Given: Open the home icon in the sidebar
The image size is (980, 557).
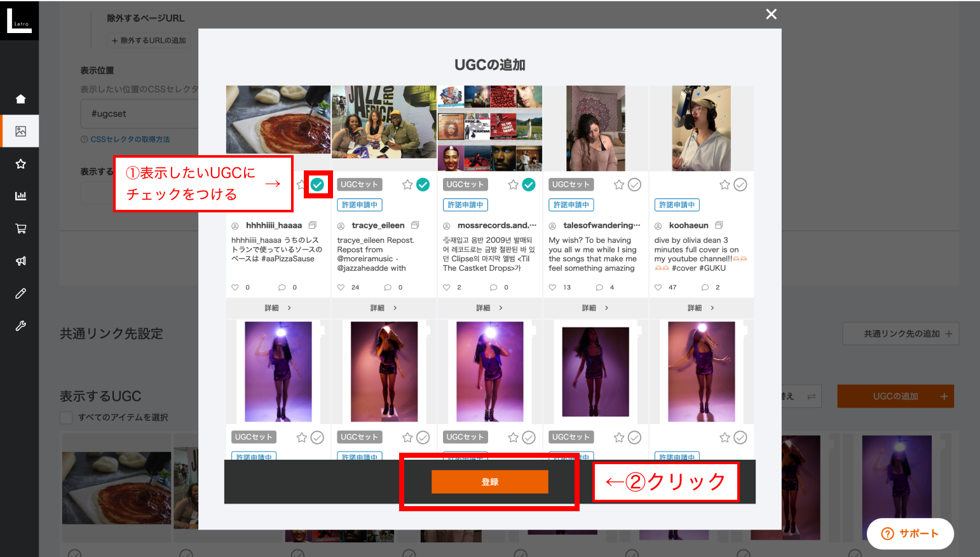Looking at the screenshot, I should pos(20,99).
